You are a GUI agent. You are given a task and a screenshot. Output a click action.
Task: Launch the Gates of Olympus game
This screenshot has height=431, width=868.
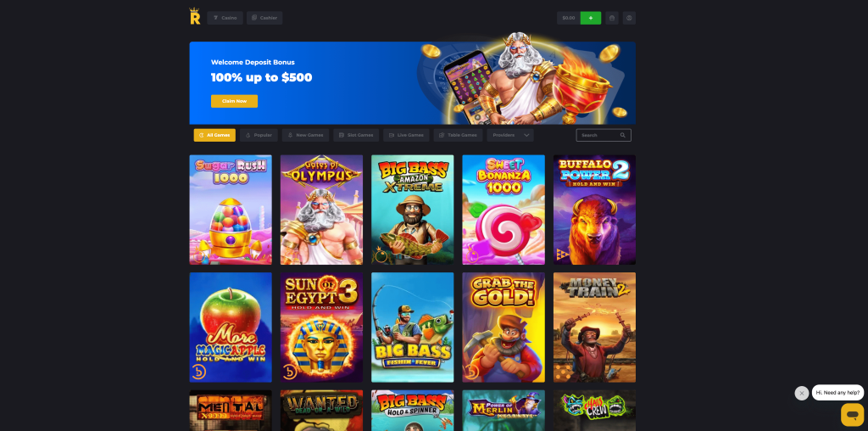tap(321, 210)
